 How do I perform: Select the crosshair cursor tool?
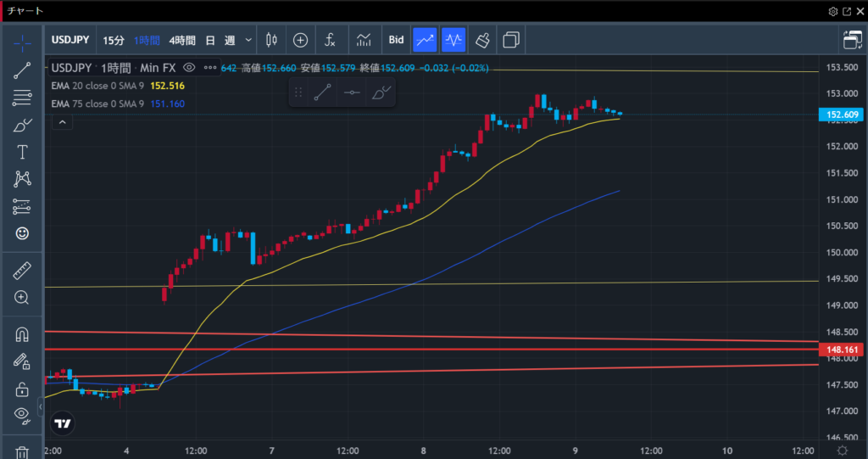(22, 42)
